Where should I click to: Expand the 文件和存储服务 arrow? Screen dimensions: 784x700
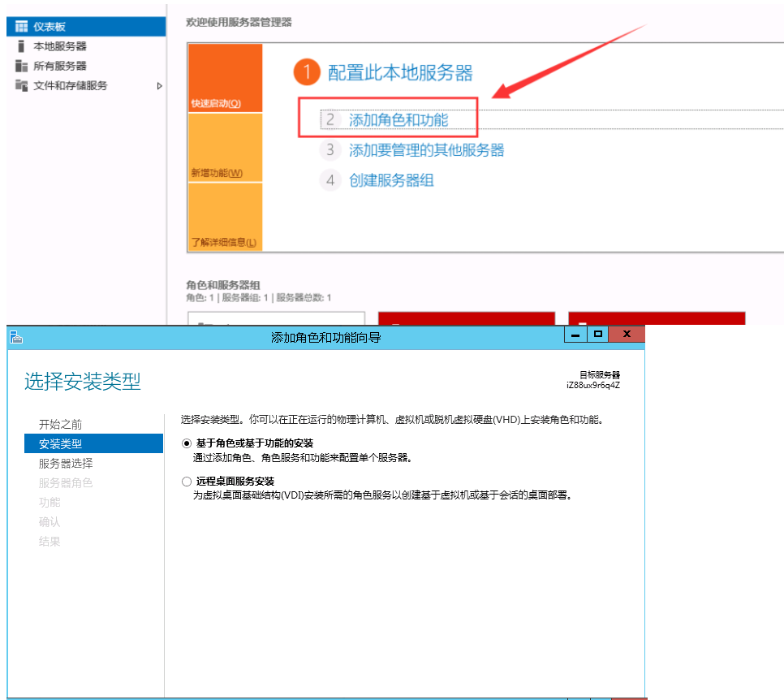click(x=159, y=85)
